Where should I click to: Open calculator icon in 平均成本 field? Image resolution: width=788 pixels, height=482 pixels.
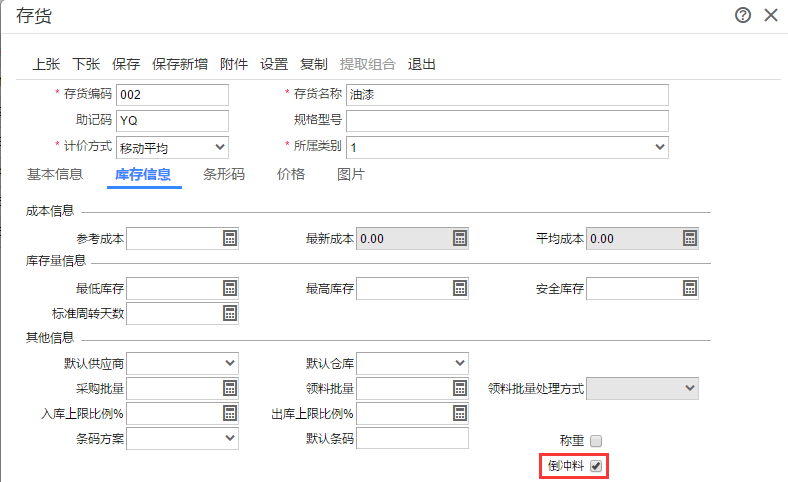pos(690,238)
